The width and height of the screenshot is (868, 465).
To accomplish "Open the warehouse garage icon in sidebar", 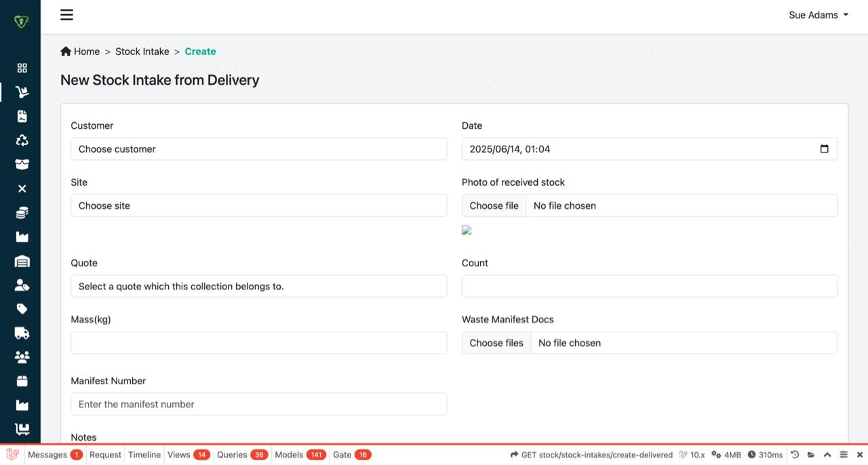I will (x=22, y=261).
